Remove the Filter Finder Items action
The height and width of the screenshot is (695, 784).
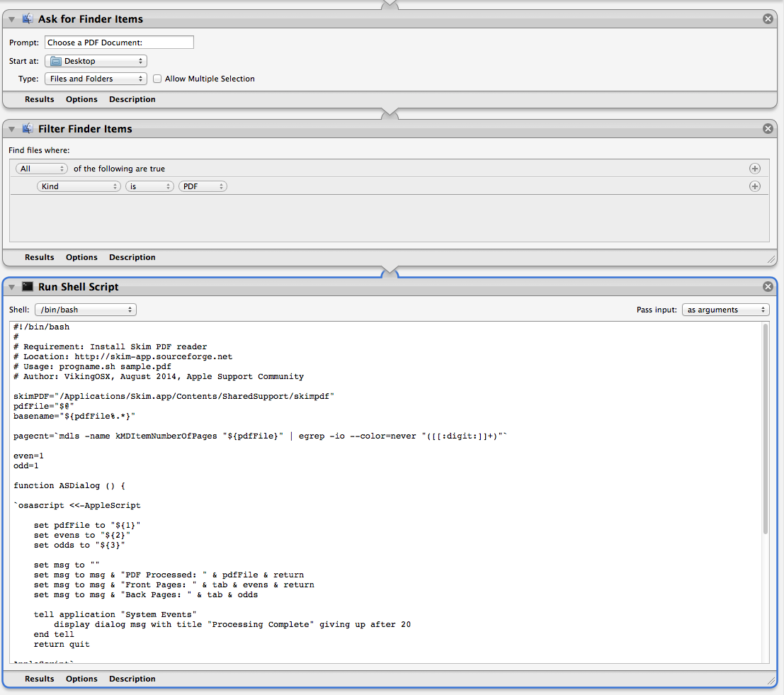(x=768, y=128)
